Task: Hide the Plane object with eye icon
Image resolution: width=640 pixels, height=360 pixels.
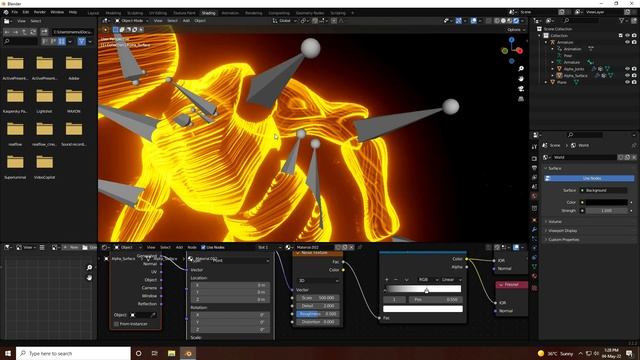Action: pyautogui.click(x=627, y=82)
